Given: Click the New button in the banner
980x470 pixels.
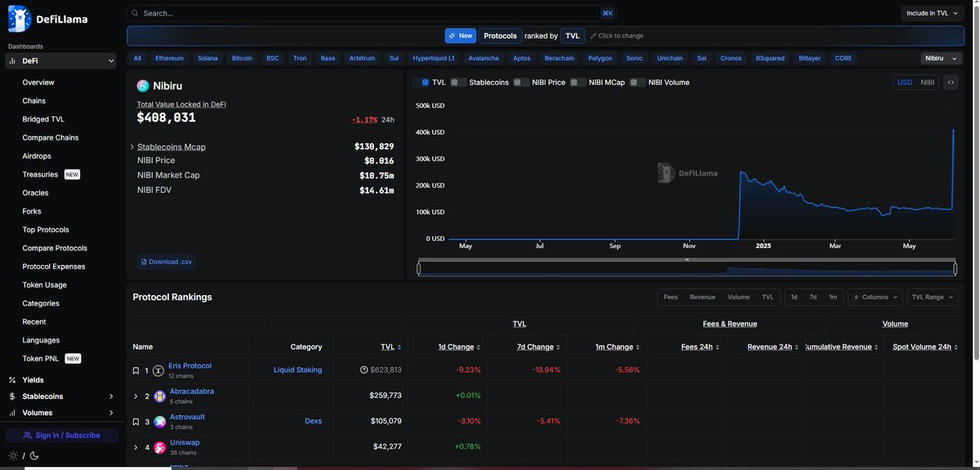Looking at the screenshot, I should [461, 36].
